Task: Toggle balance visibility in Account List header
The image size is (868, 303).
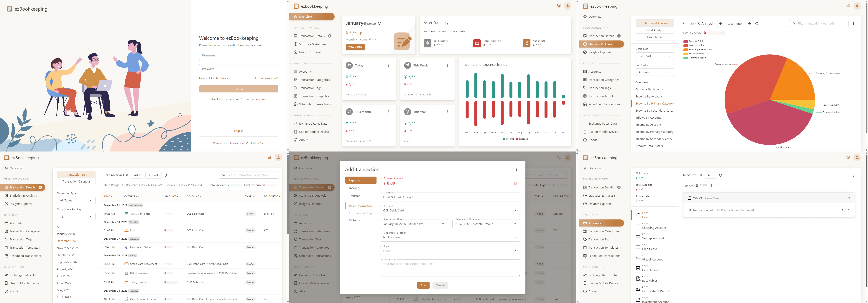Action: 712,186
